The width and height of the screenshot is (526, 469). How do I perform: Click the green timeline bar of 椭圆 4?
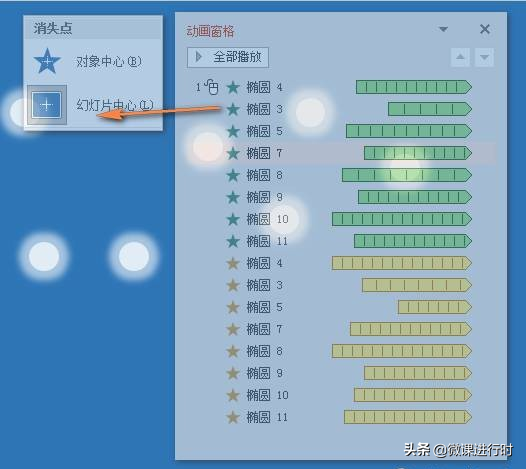[x=414, y=87]
